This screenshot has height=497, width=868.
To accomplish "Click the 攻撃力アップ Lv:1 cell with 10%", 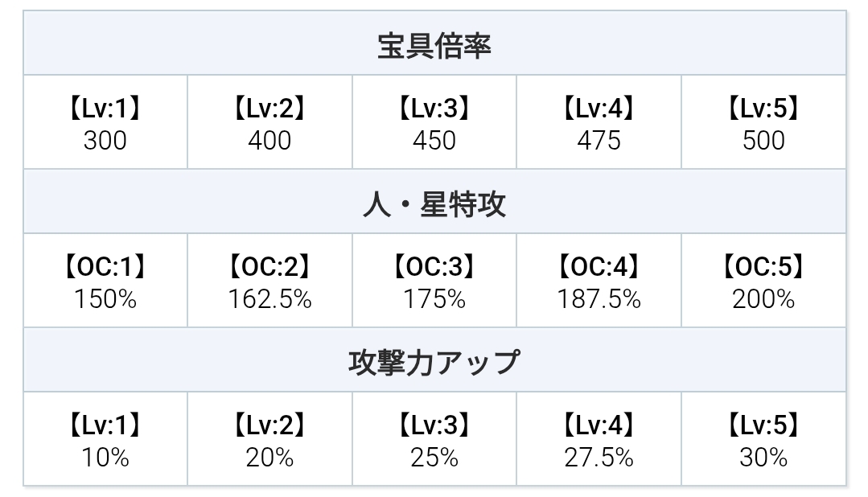I will pos(105,441).
